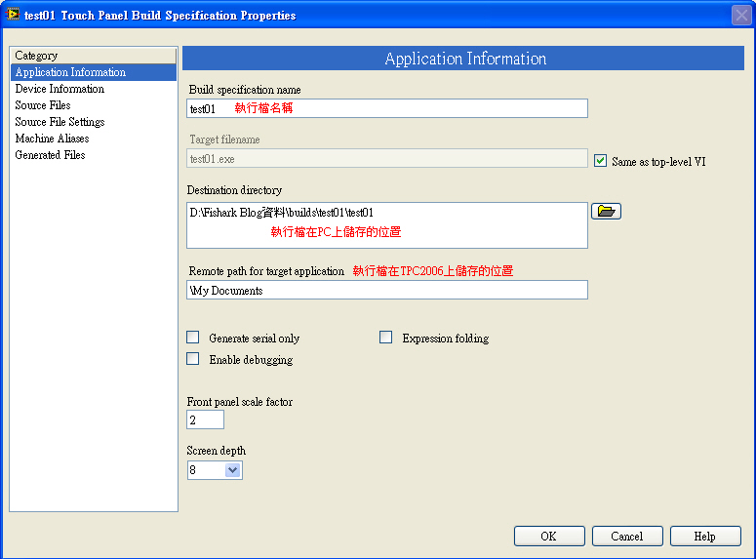The height and width of the screenshot is (559, 756).
Task: Click the Remote path for target application field
Action: (387, 290)
